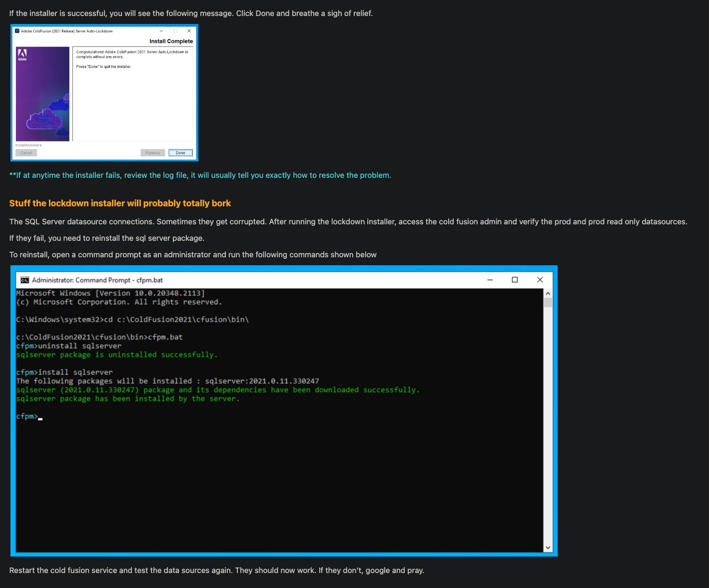Click the Command Prompt scrollbar thumb
The image size is (709, 588).
(548, 302)
